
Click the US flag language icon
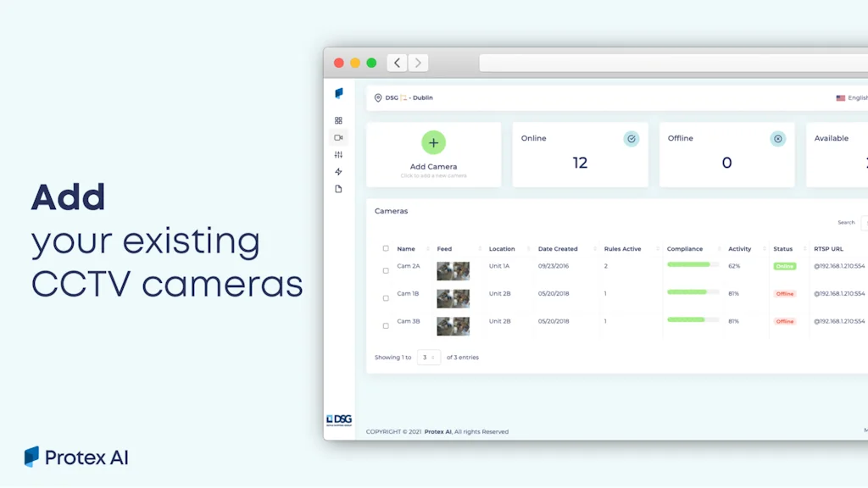coord(840,98)
